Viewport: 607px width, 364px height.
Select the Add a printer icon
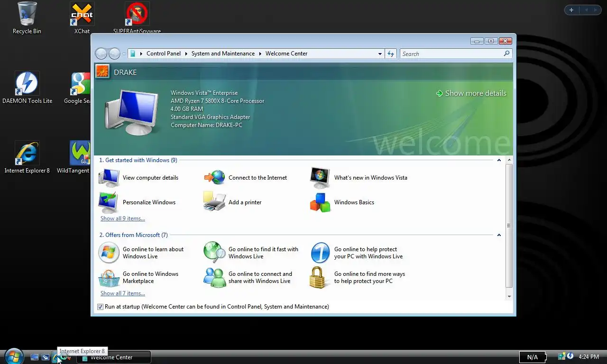tap(215, 201)
